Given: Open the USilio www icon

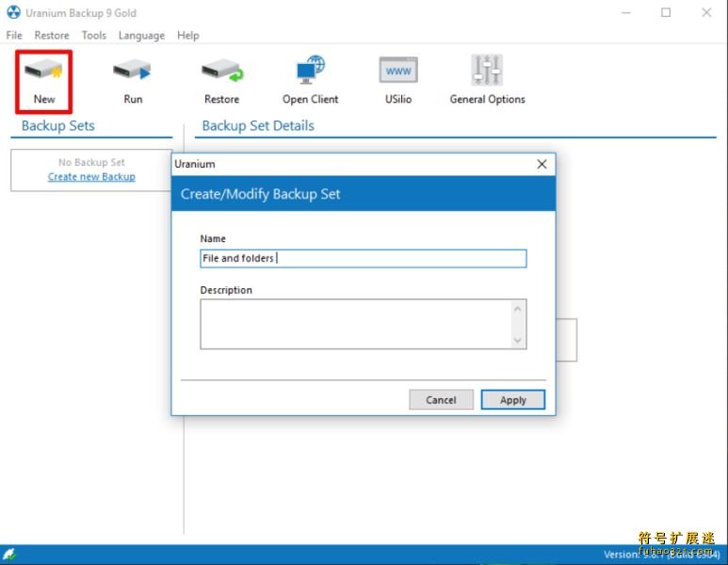Looking at the screenshot, I should point(398,70).
